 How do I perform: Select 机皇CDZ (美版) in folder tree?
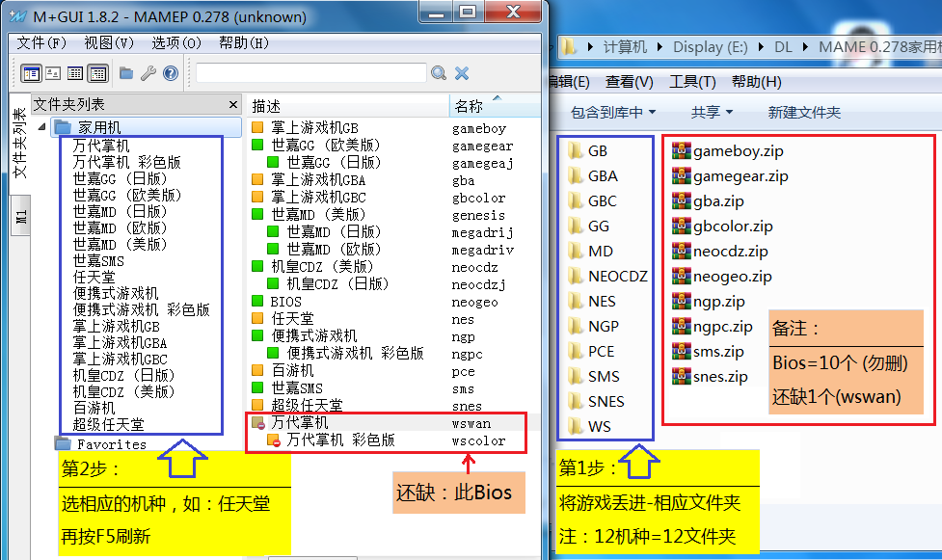click(x=123, y=391)
